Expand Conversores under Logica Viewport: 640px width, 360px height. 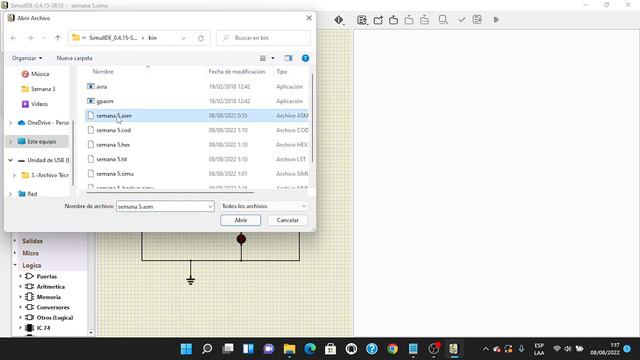coord(20,307)
